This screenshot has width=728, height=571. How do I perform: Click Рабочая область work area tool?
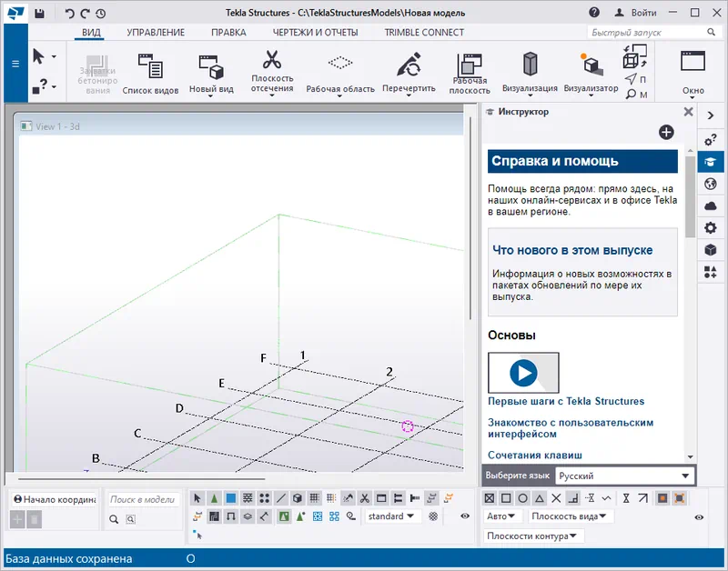(x=340, y=74)
